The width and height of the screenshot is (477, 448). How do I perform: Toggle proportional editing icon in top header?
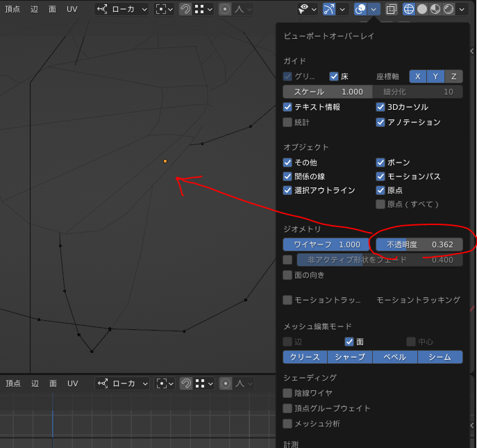tap(225, 9)
